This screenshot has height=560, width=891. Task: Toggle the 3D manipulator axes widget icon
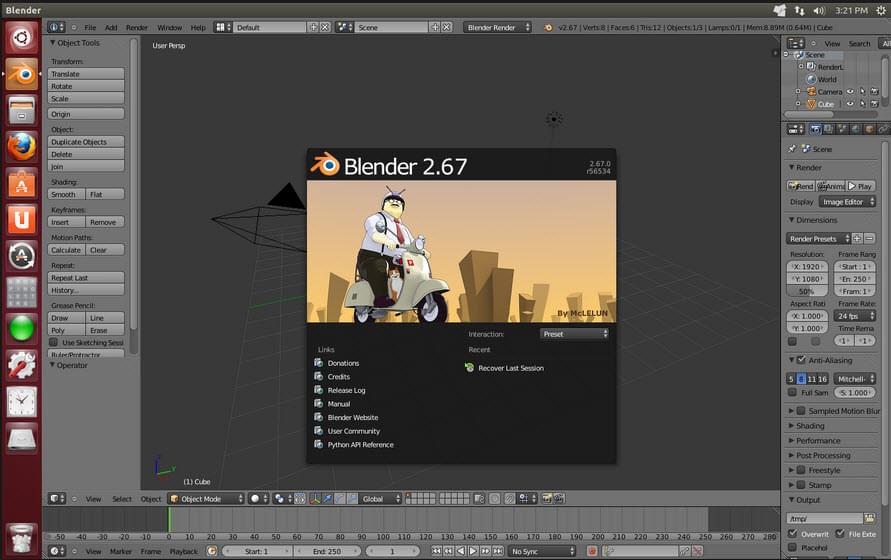[315, 499]
